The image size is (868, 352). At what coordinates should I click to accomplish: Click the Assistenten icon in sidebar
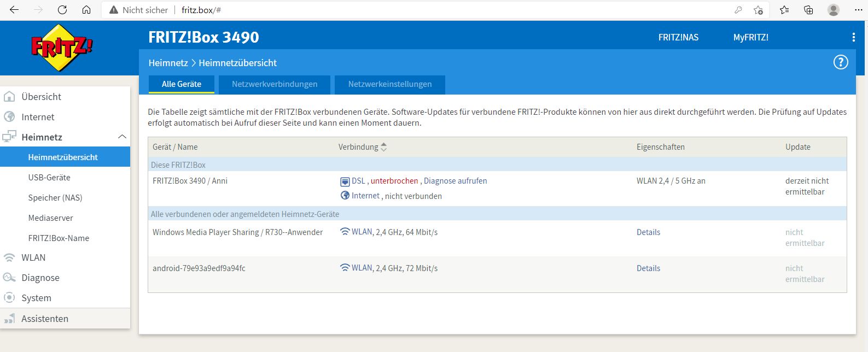[x=9, y=319]
